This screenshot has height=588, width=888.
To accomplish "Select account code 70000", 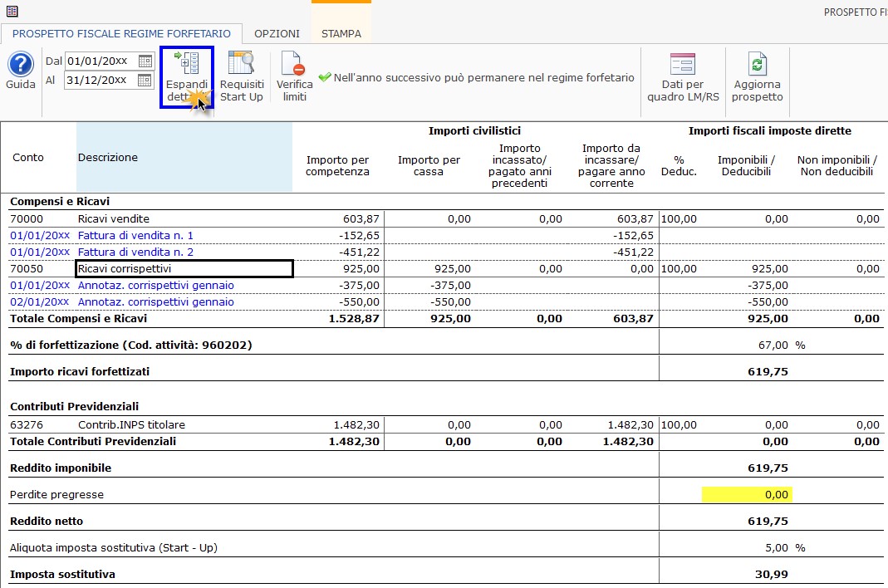I will (x=27, y=218).
